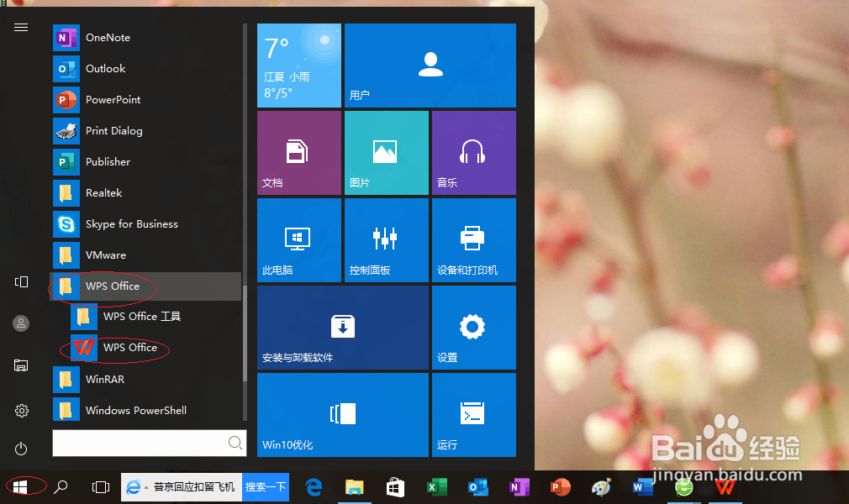Screen dimensions: 849x504
Task: Collapse the WPS Office folder
Action: [146, 286]
